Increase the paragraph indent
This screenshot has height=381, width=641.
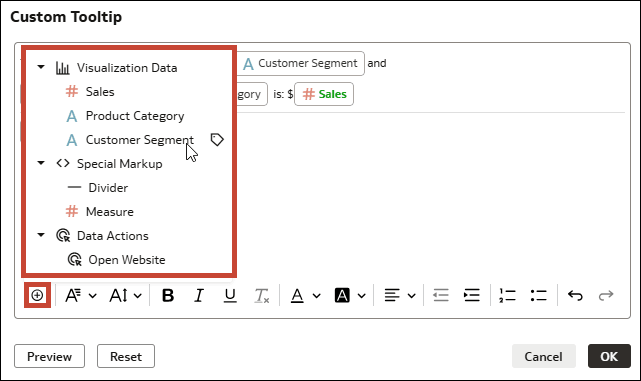click(x=472, y=295)
